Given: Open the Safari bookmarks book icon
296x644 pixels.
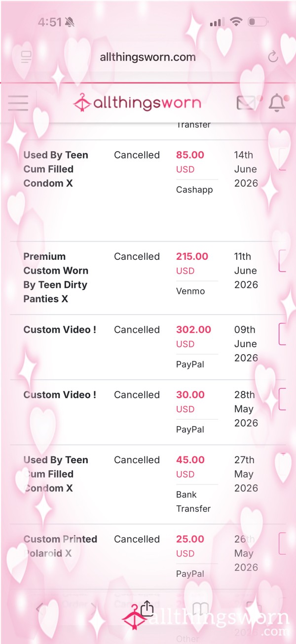Looking at the screenshot, I should (x=200, y=609).
